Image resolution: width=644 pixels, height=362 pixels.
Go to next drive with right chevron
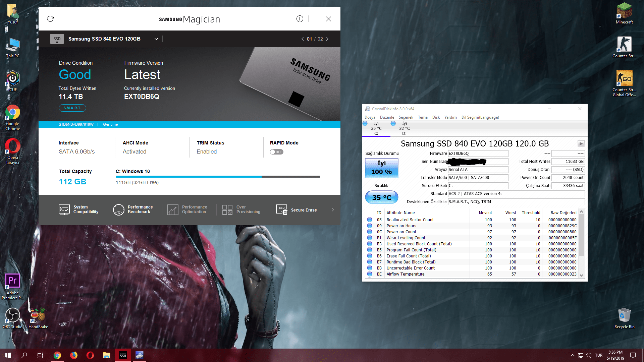point(327,39)
